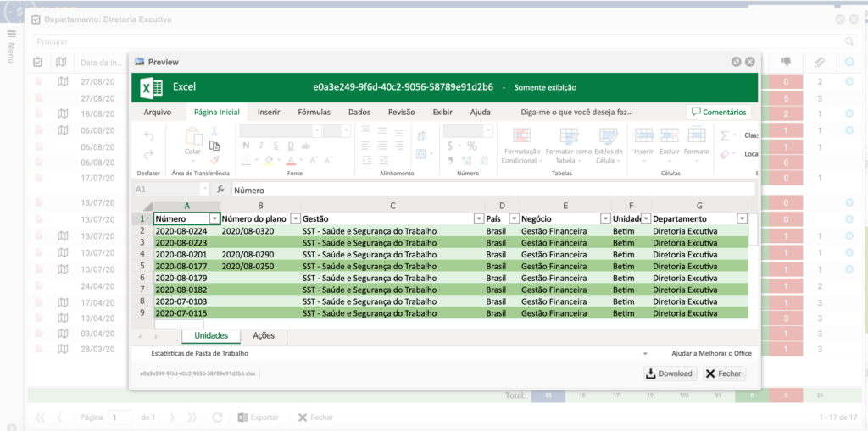The image size is (868, 431).
Task: Click the currency dollar sign icon
Action: click(451, 146)
